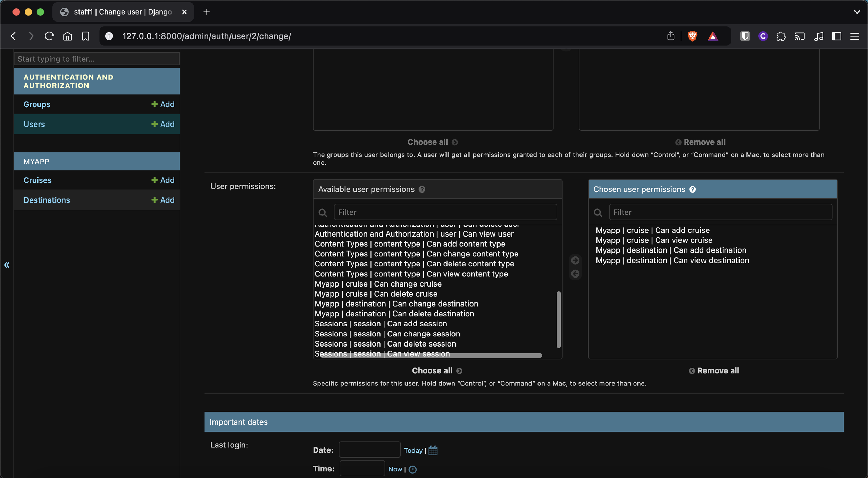Click help icon beside Available user permissions

coord(422,189)
